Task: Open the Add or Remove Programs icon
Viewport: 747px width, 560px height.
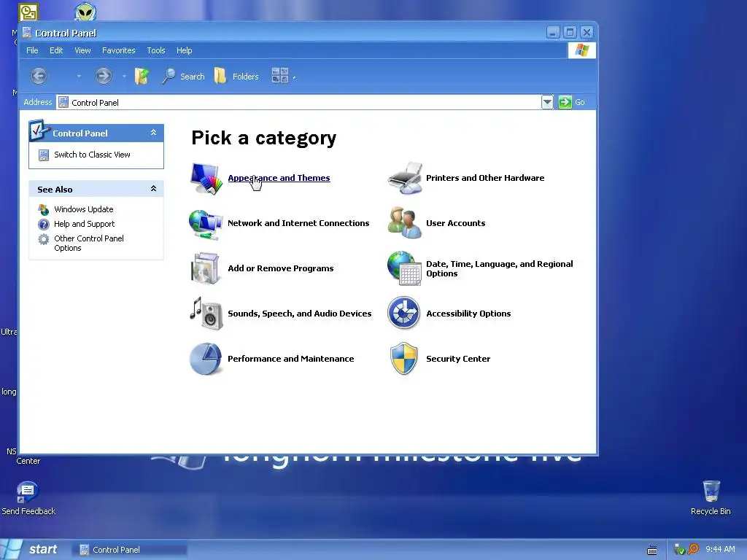Action: (x=206, y=268)
